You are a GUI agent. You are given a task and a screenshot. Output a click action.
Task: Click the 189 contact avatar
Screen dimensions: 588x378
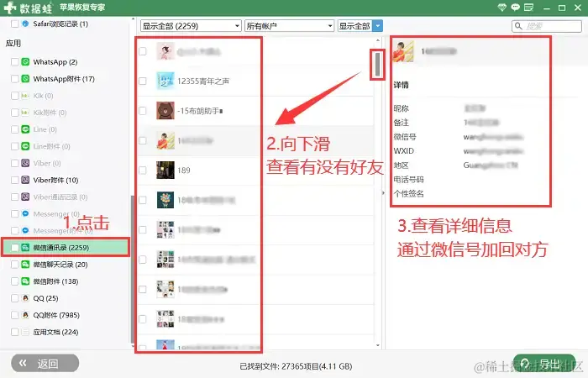click(x=165, y=171)
